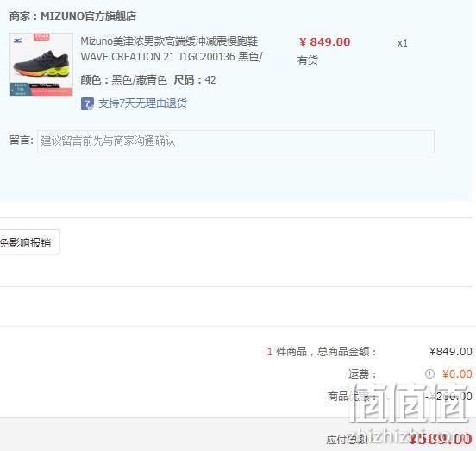Click the 总商品金额 ¥849.00 amount
The image size is (476, 451).
point(451,352)
